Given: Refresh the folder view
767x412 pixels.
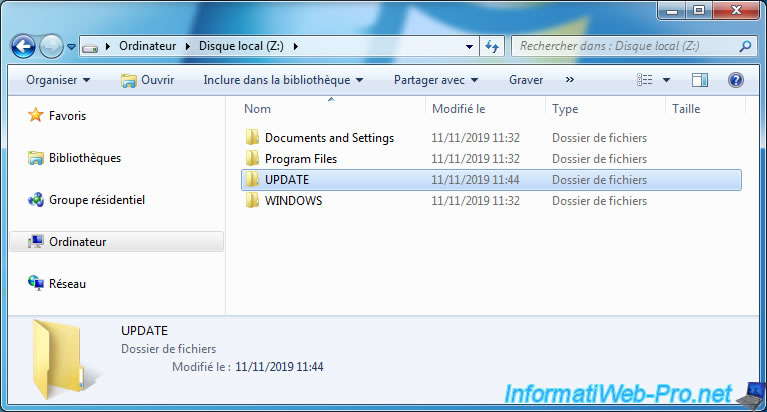Looking at the screenshot, I should click(x=492, y=46).
